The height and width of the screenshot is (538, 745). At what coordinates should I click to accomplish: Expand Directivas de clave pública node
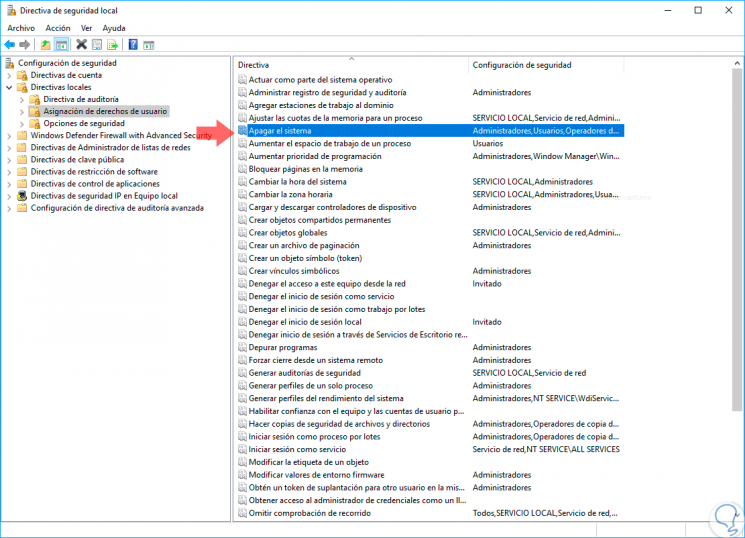tap(9, 160)
